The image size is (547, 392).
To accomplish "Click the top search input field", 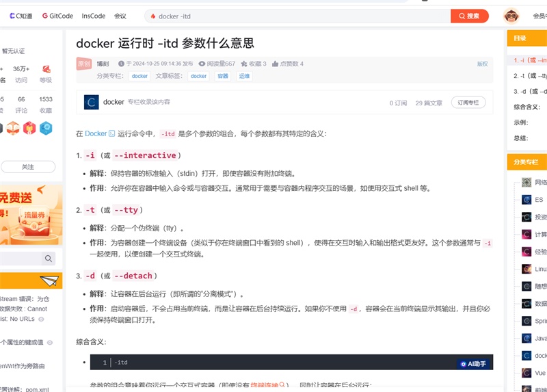I will [x=298, y=16].
